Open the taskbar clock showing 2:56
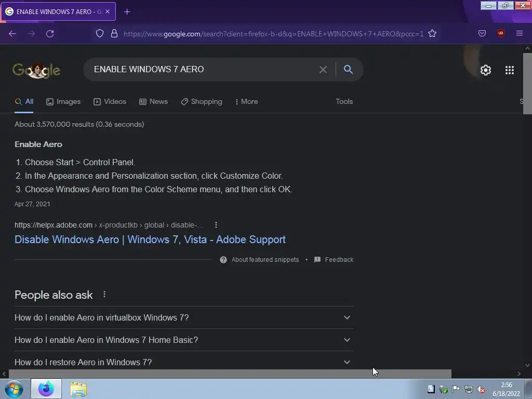Viewport: 532px width, 399px height. (506, 389)
